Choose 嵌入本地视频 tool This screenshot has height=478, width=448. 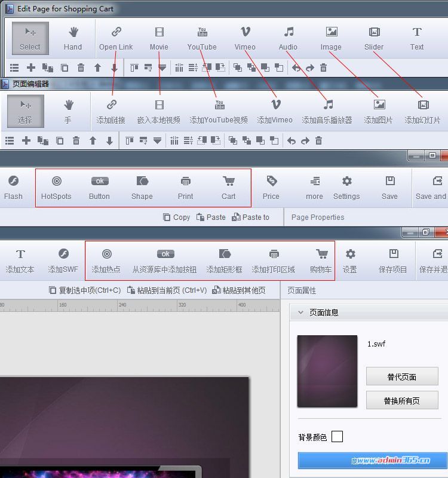coord(159,111)
